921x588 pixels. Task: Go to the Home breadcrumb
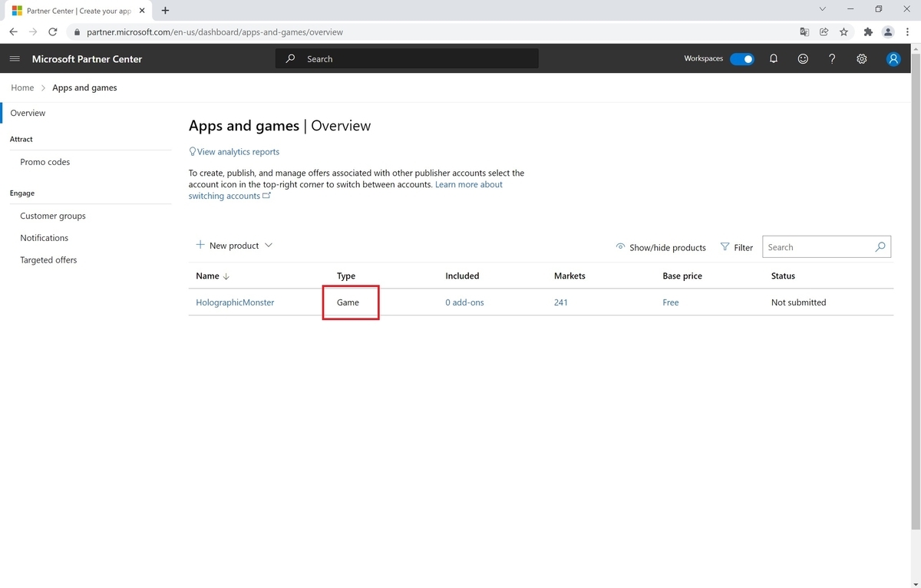pos(22,88)
